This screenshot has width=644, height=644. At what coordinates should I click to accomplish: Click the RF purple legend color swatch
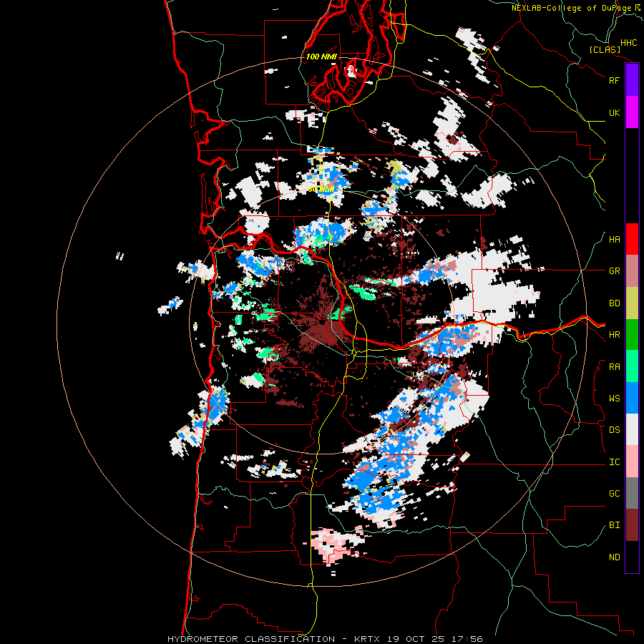tap(632, 80)
